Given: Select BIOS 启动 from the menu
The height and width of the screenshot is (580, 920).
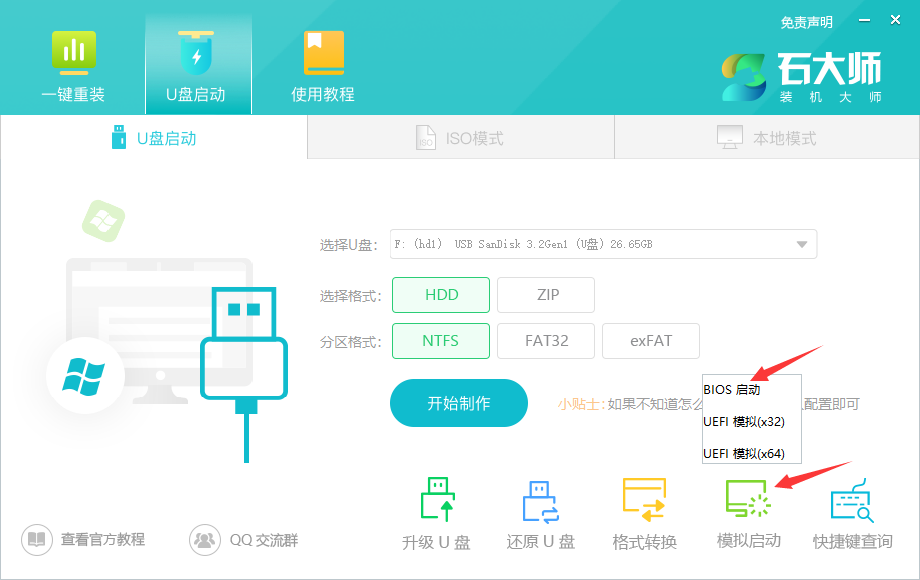Looking at the screenshot, I should click(735, 389).
